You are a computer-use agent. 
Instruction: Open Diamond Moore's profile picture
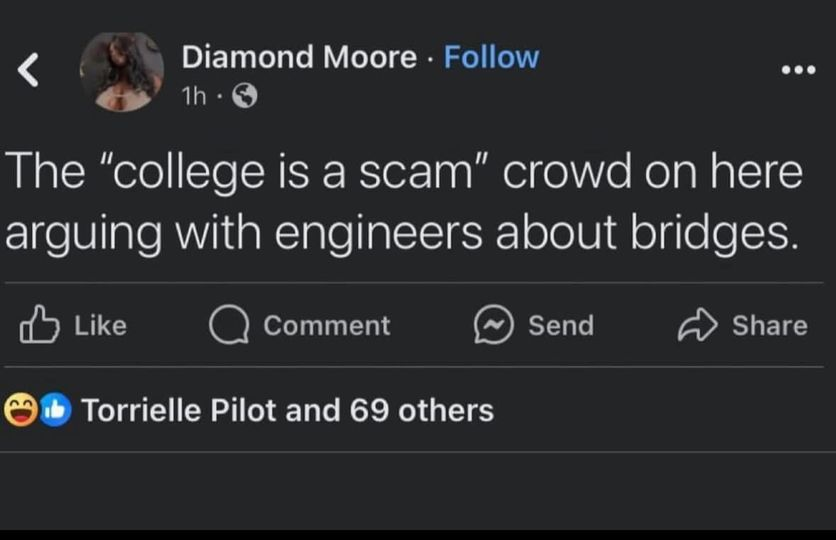click(x=122, y=71)
